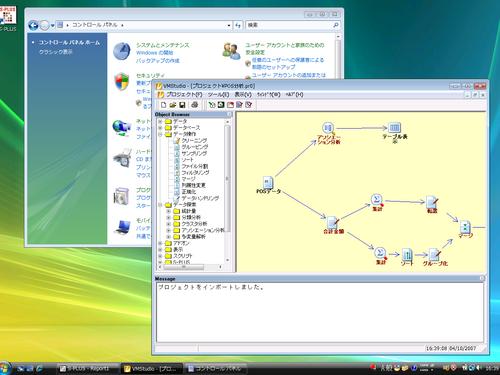
Task: Select the POSデータ node on canvas
Action: (268, 183)
